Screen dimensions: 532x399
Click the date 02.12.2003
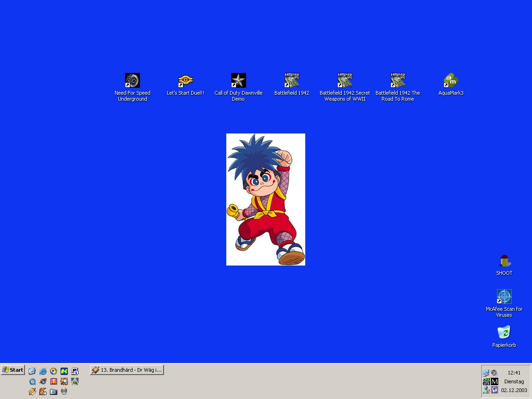point(514,390)
